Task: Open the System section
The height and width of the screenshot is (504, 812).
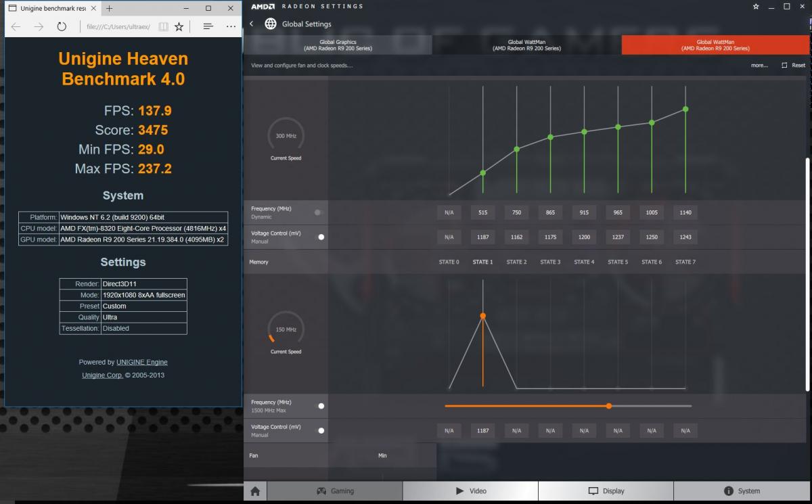Action: pos(742,491)
